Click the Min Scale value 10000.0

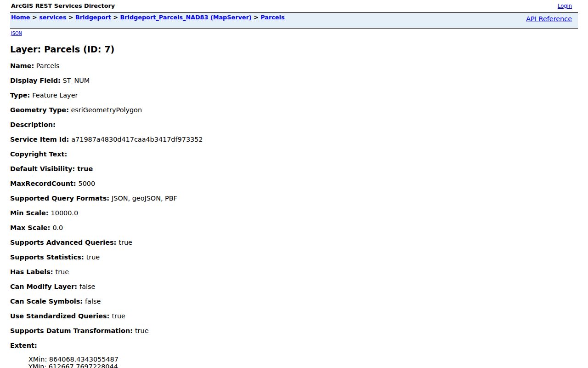64,213
